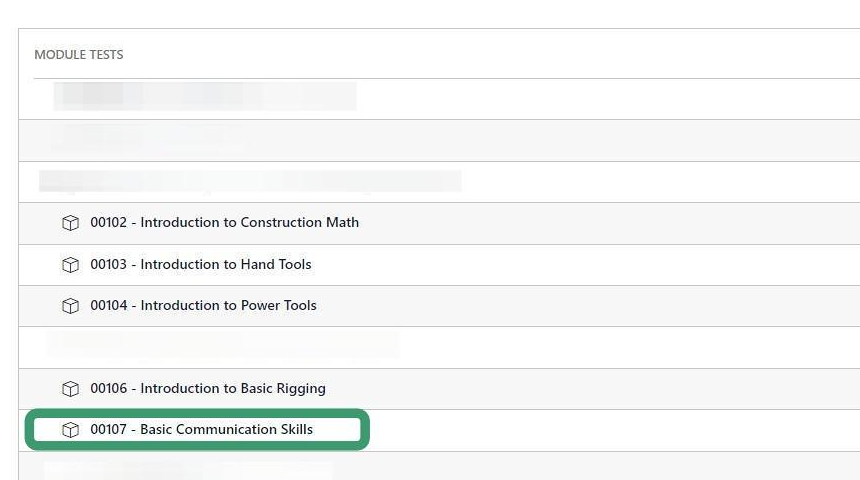Click the gray blurred row second below header

(x=150, y=139)
